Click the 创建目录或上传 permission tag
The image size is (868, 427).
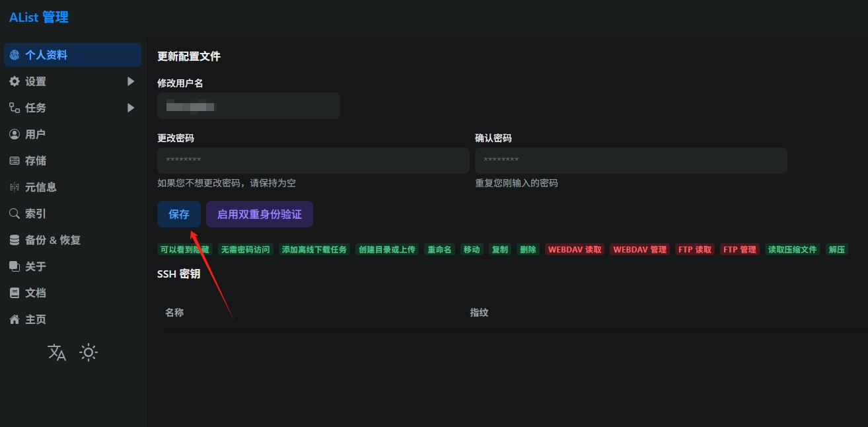[387, 250]
